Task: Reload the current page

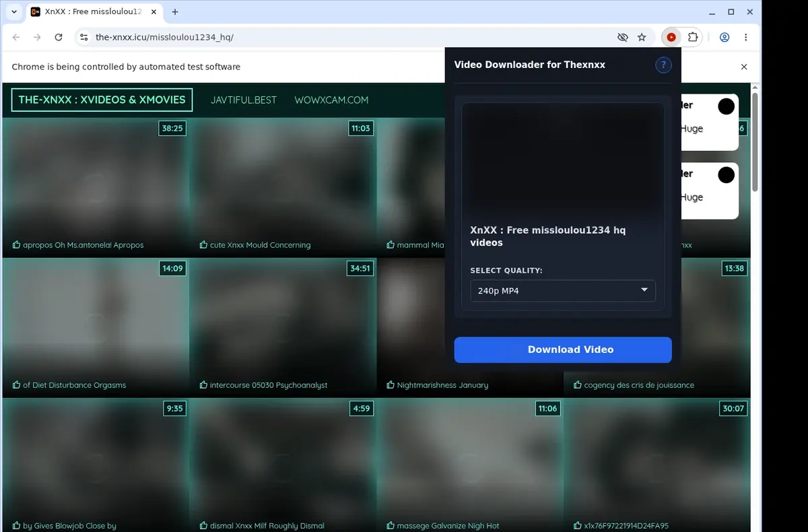Action: coord(59,38)
